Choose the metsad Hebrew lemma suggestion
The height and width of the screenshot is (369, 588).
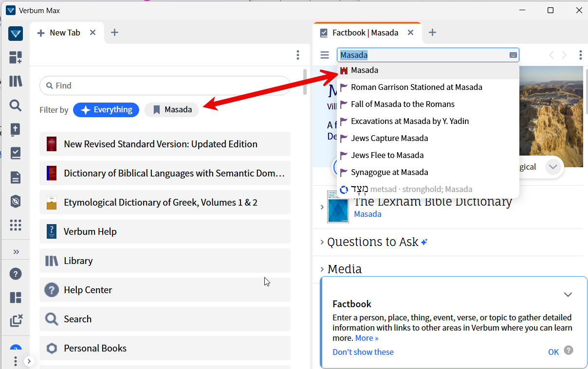(x=428, y=189)
